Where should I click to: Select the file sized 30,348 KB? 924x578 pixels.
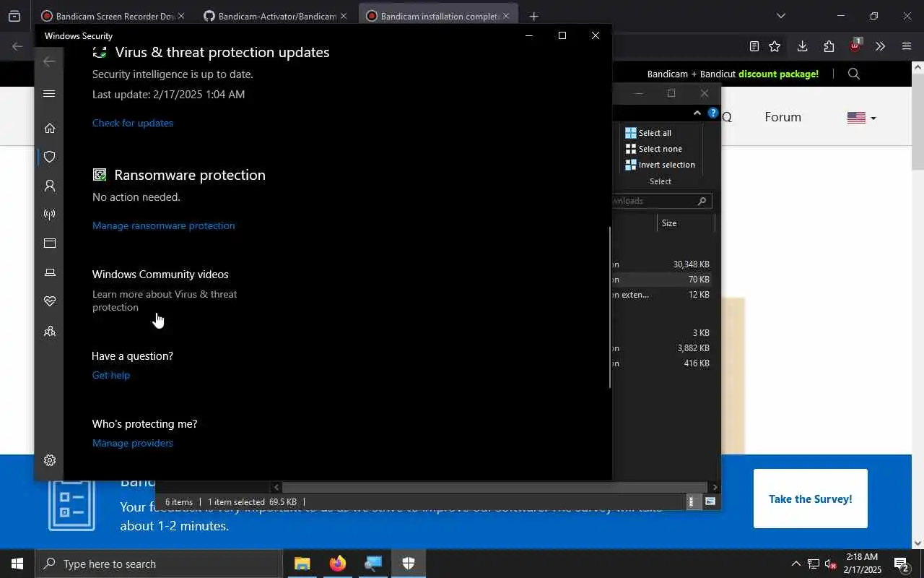(661, 264)
